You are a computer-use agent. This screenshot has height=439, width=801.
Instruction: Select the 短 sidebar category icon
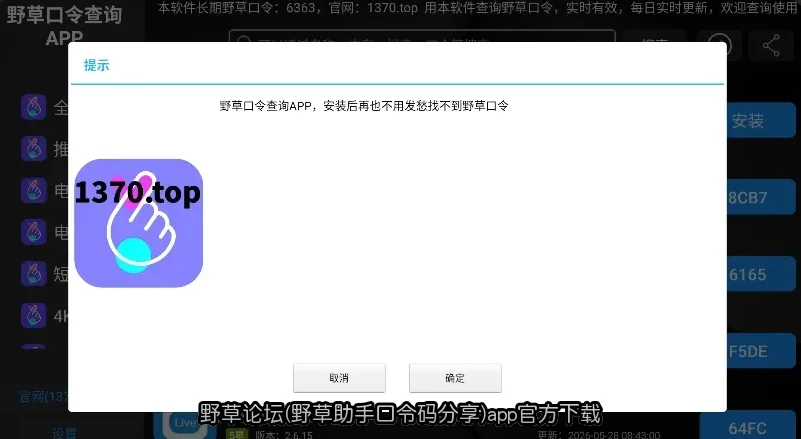[x=34, y=273]
